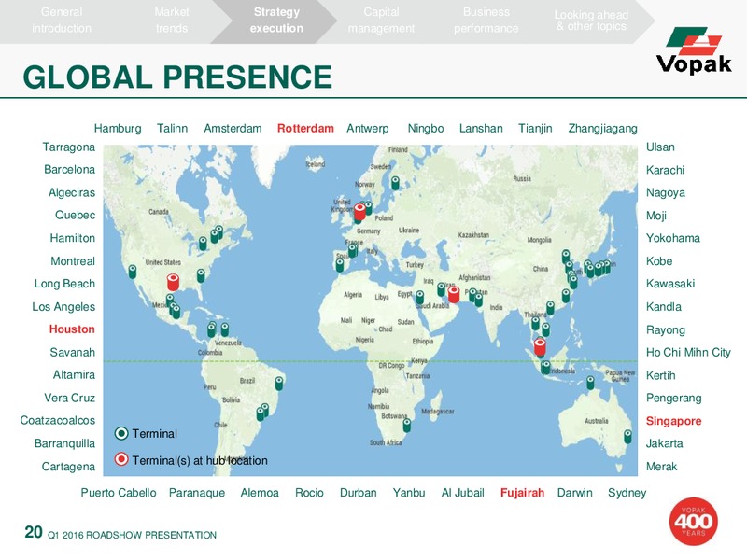Click the Vopak logo

(694, 50)
